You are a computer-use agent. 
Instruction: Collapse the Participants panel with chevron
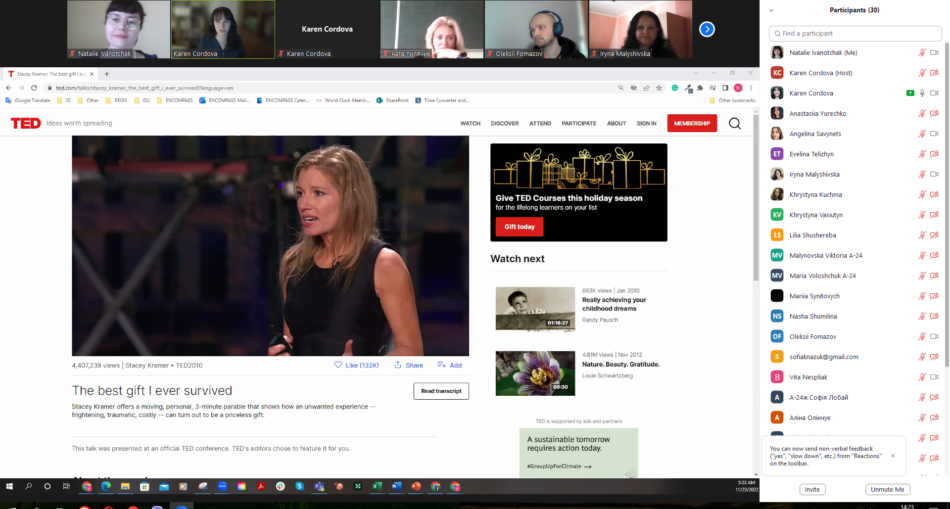coord(769,10)
